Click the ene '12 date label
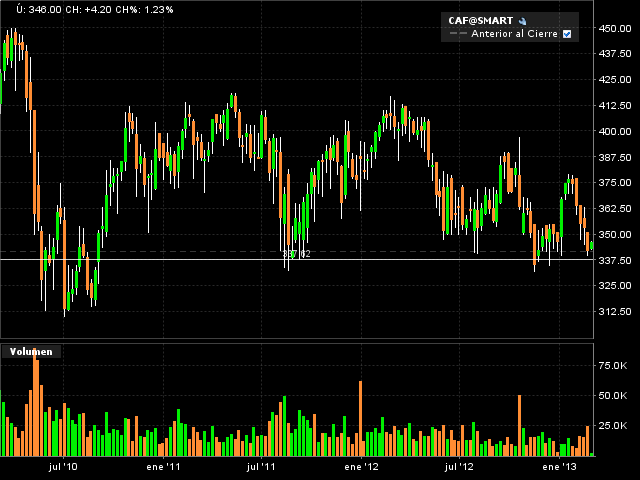 click(361, 467)
